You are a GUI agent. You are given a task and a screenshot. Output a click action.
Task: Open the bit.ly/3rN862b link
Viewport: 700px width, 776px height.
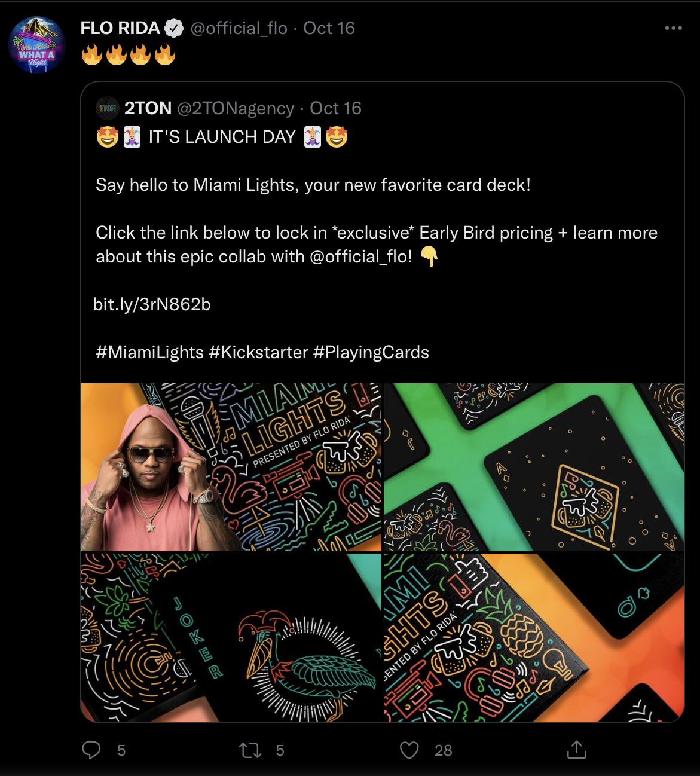[x=152, y=304]
